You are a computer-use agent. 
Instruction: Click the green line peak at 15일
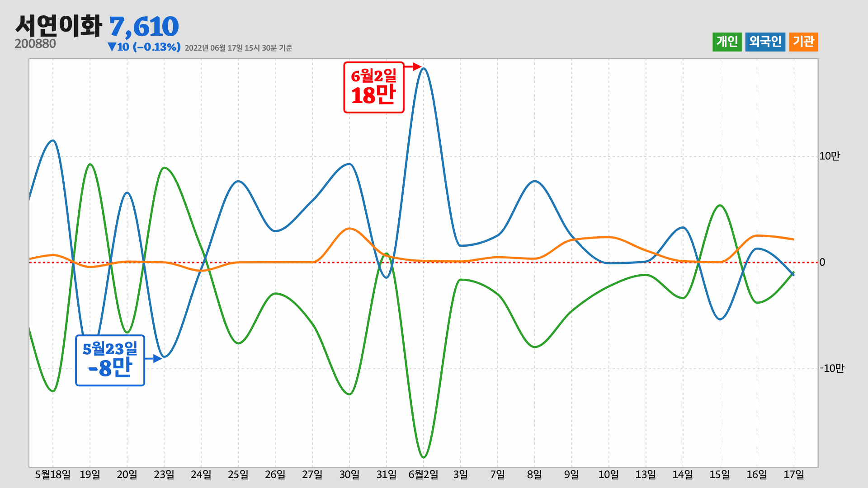(x=720, y=206)
